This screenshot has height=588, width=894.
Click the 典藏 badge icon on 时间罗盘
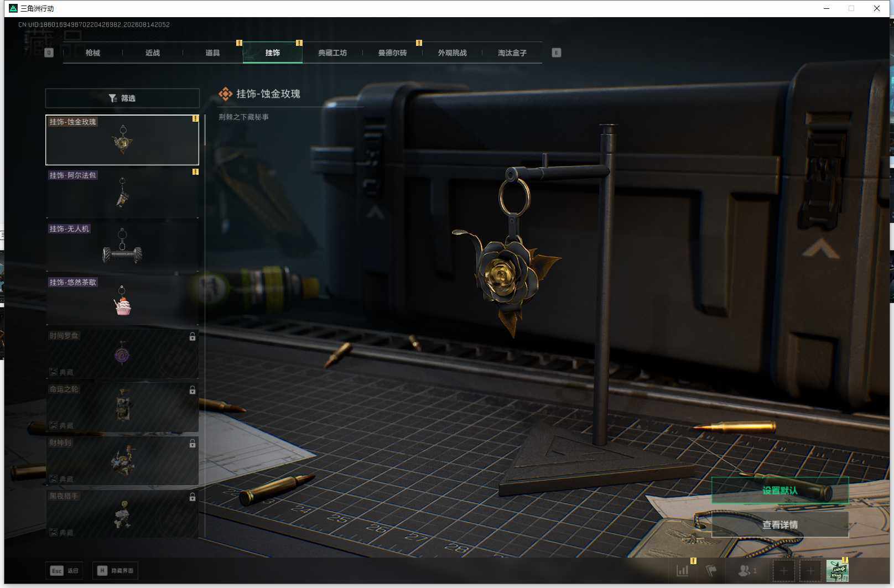(x=54, y=372)
